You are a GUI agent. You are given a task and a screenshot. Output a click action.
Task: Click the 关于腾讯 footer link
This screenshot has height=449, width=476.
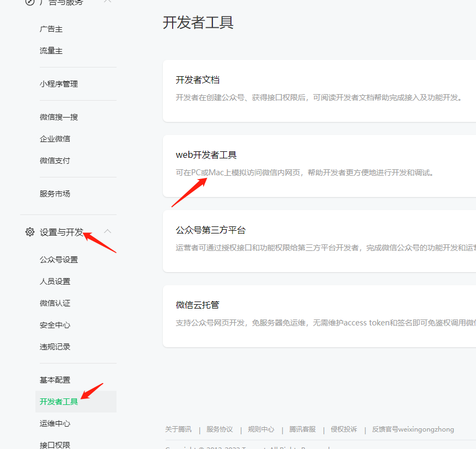pos(179,429)
